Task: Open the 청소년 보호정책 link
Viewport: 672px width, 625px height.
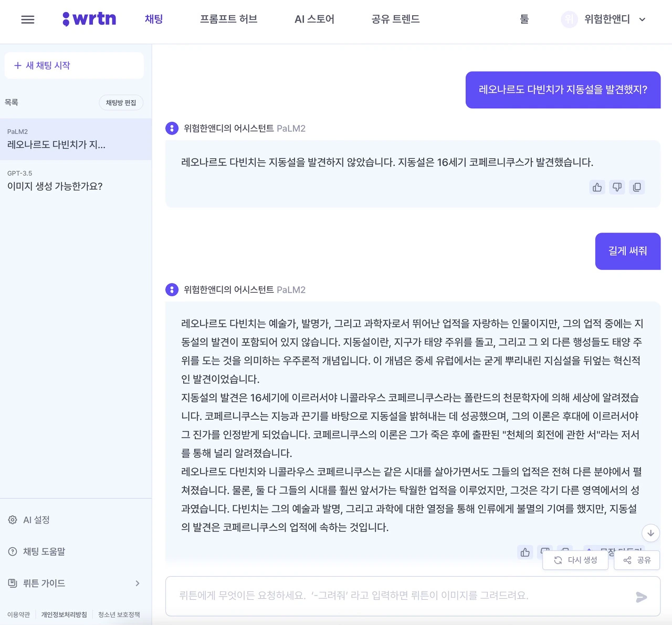Action: pyautogui.click(x=119, y=614)
